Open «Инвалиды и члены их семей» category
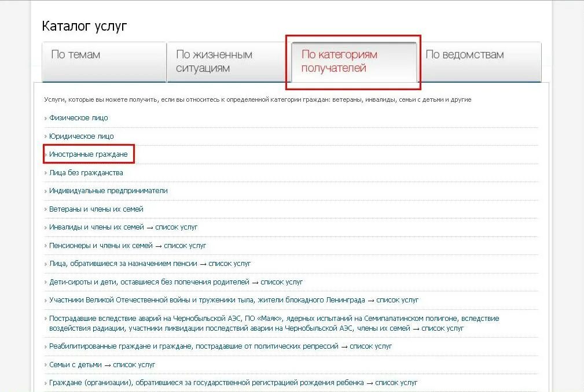Image resolution: width=584 pixels, height=392 pixels. (97, 227)
